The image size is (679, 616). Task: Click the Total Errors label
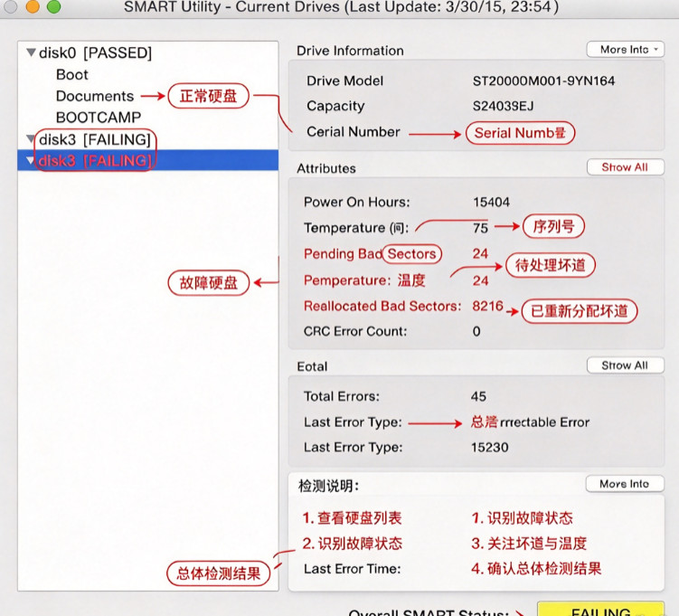coord(341,396)
